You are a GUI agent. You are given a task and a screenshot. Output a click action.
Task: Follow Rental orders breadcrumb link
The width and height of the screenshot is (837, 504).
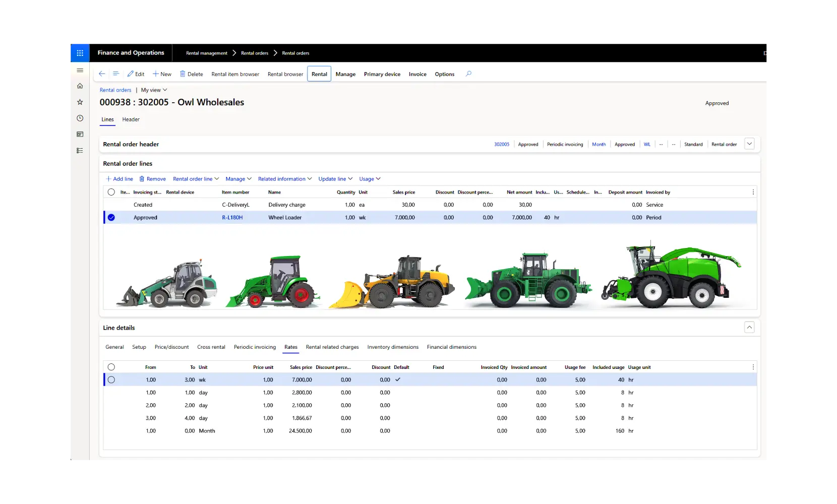(x=115, y=90)
